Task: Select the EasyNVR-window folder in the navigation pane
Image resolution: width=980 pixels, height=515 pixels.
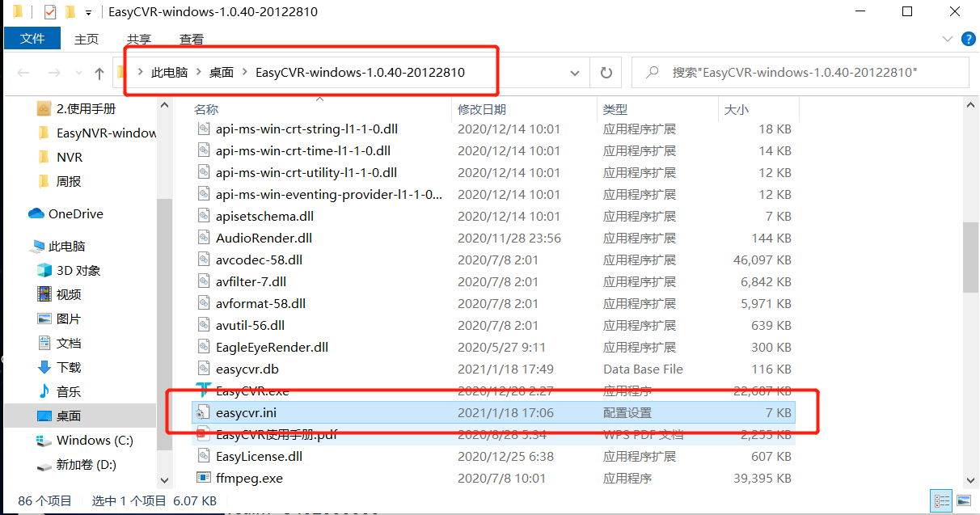Action: coord(107,133)
